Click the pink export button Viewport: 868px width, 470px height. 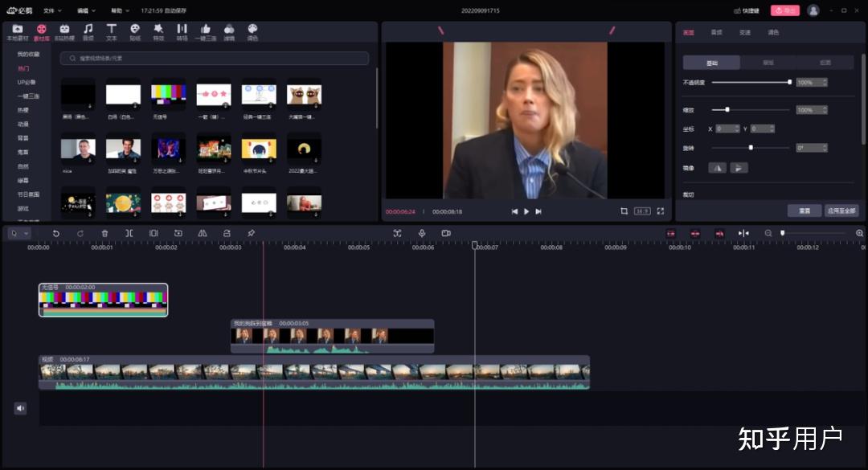[x=784, y=10]
